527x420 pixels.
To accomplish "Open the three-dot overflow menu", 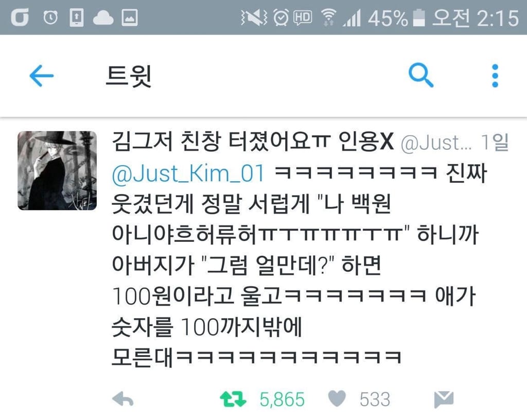I will [495, 76].
